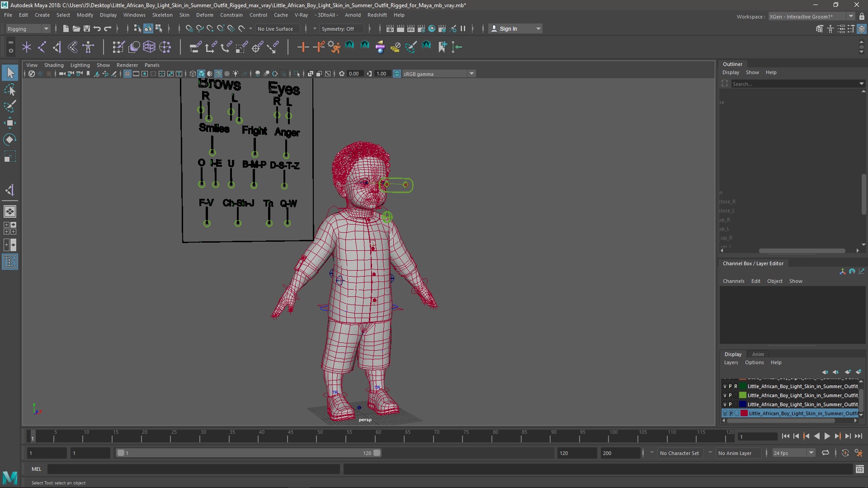
Task: Activate the Select tool in toolbox
Action: (x=10, y=73)
